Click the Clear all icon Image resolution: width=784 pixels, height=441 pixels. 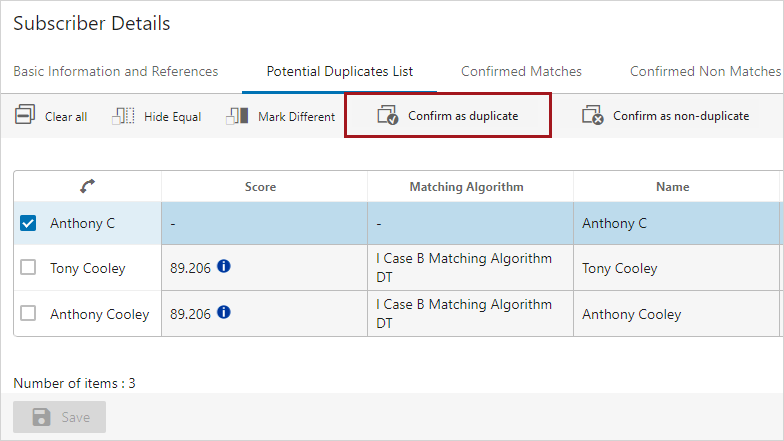[25, 116]
